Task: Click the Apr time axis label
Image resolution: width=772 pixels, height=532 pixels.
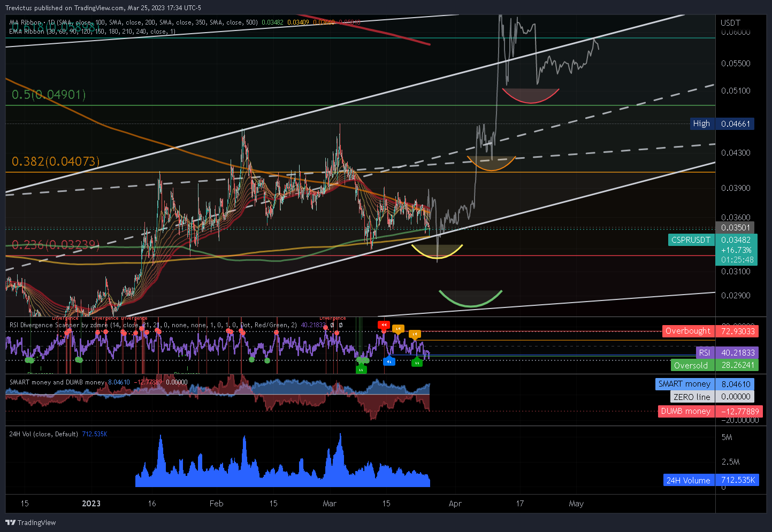Action: click(x=455, y=503)
